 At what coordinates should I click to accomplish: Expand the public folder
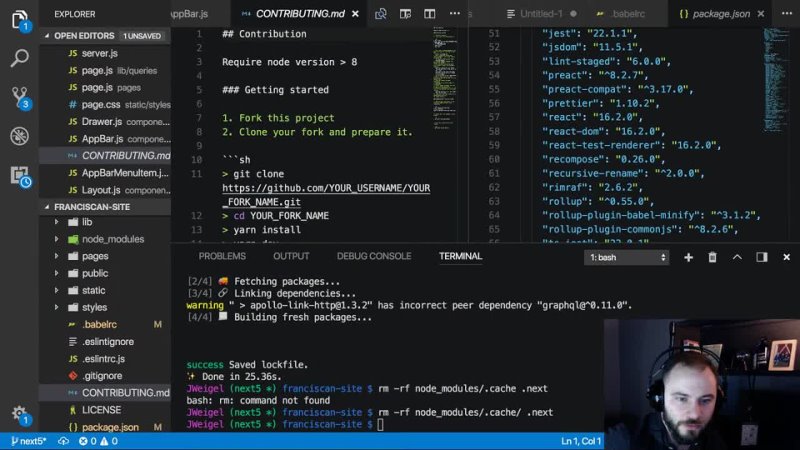pyautogui.click(x=57, y=273)
